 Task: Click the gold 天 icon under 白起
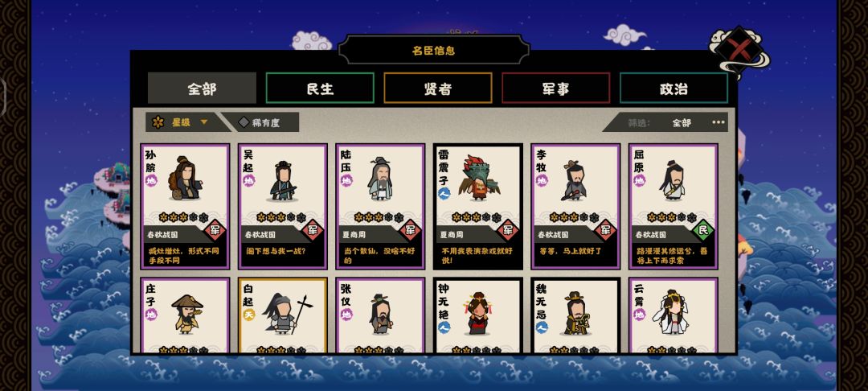tap(249, 315)
